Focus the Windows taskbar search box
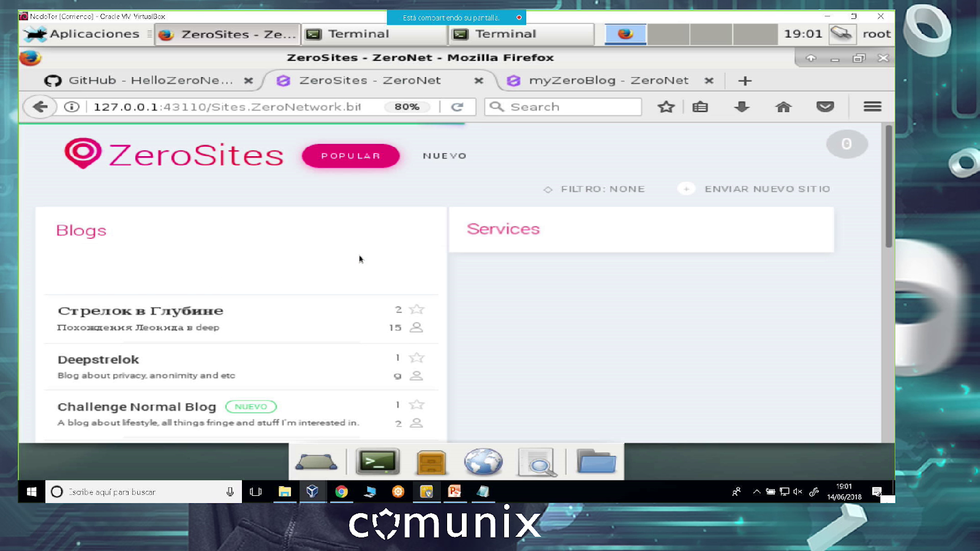 pyautogui.click(x=143, y=492)
